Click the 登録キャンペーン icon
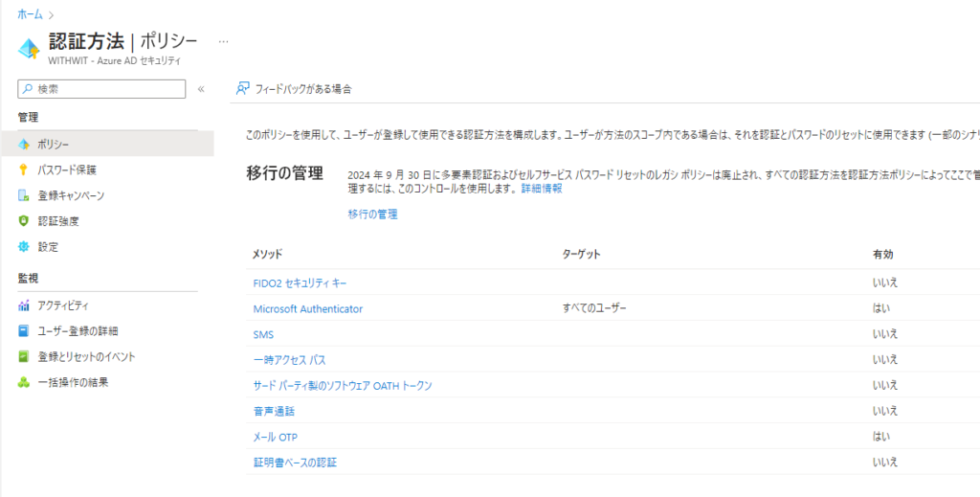Image resolution: width=980 pixels, height=497 pixels. [24, 195]
